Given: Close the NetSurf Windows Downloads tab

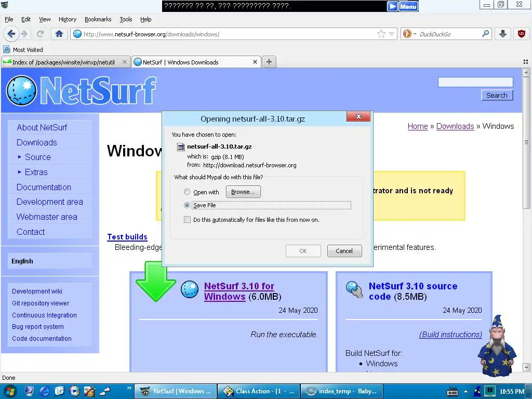Looking at the screenshot, I should (255, 62).
